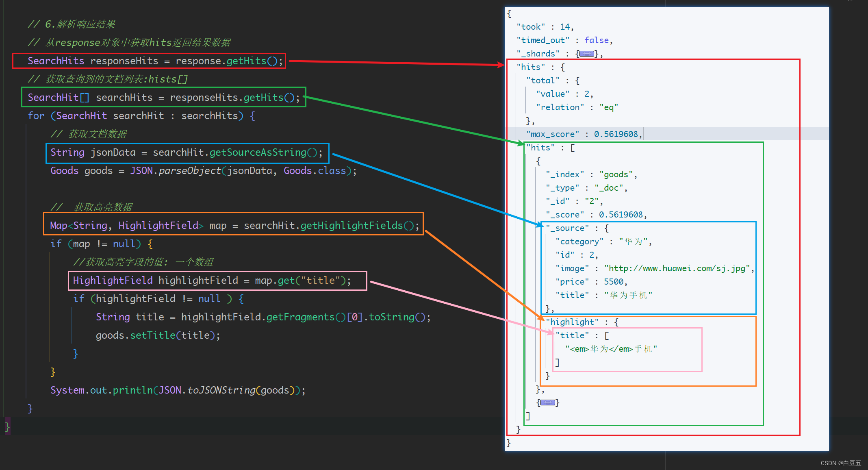Click the "_index" key in JSON
The image size is (868, 470).
[x=565, y=174]
